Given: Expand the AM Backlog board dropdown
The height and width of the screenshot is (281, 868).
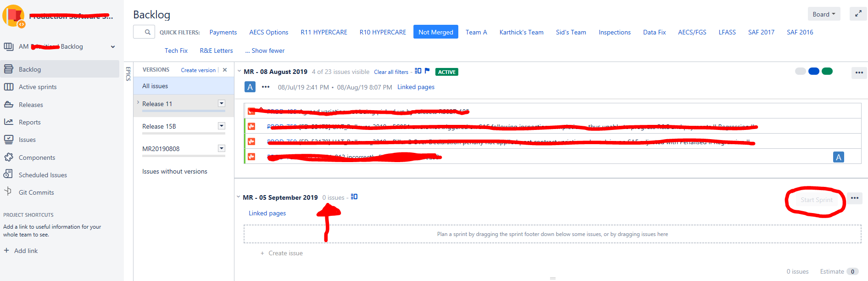Looking at the screenshot, I should coord(113,46).
